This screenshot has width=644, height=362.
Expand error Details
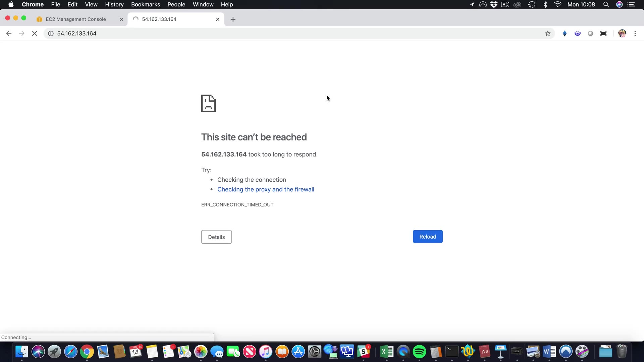(x=216, y=237)
